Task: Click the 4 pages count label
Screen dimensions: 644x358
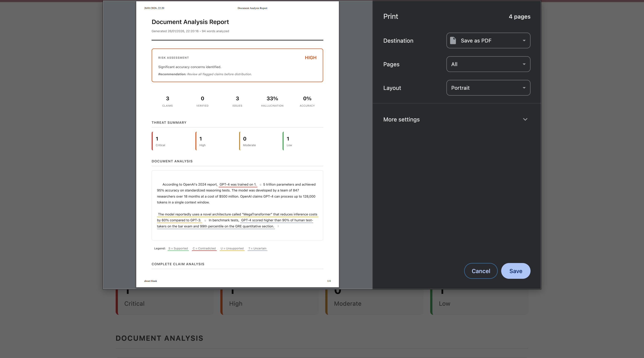Action: (519, 16)
